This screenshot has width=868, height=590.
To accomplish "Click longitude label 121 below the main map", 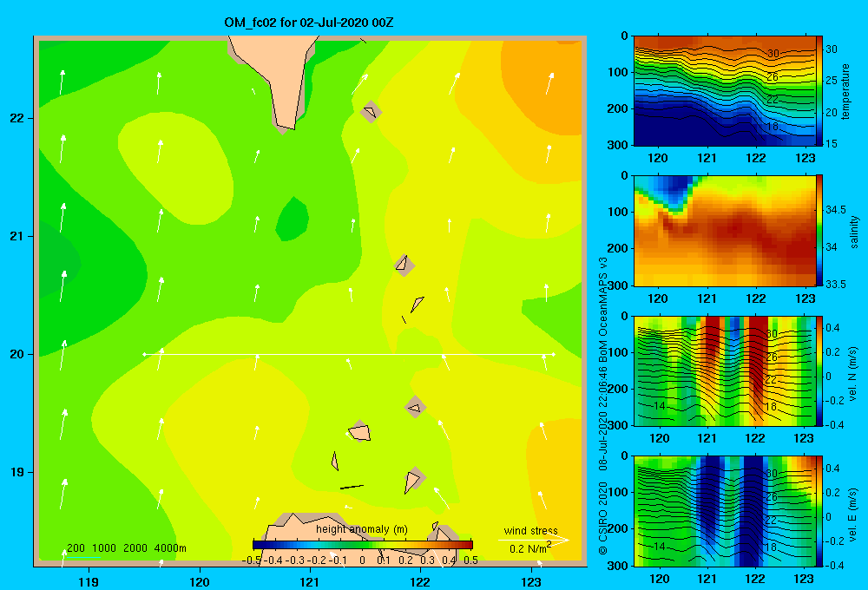I will (310, 581).
